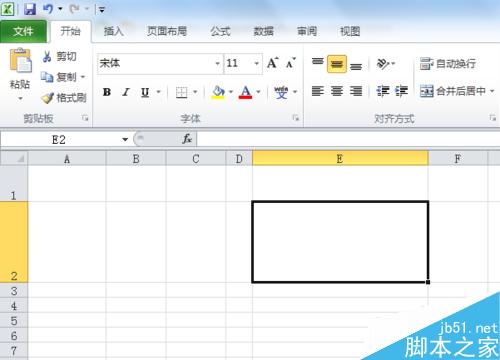Expand the 粘贴 paste options arrow
The image size is (500, 360).
coord(20,99)
